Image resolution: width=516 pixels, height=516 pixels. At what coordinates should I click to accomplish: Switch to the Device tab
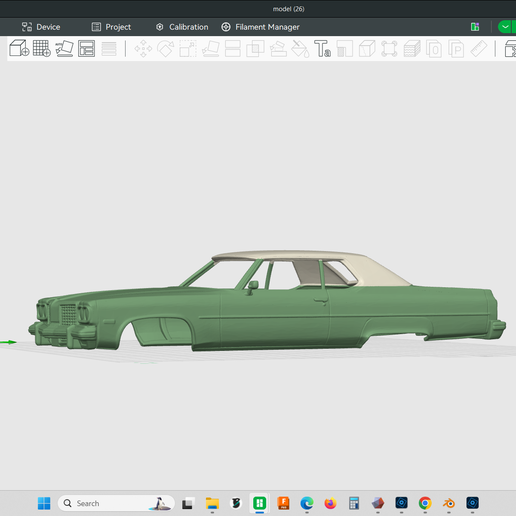[41, 27]
